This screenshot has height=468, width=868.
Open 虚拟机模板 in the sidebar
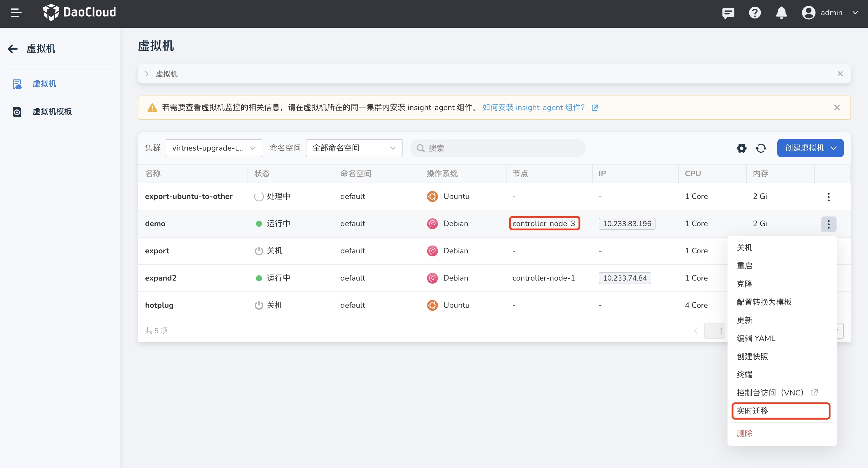[x=52, y=112]
